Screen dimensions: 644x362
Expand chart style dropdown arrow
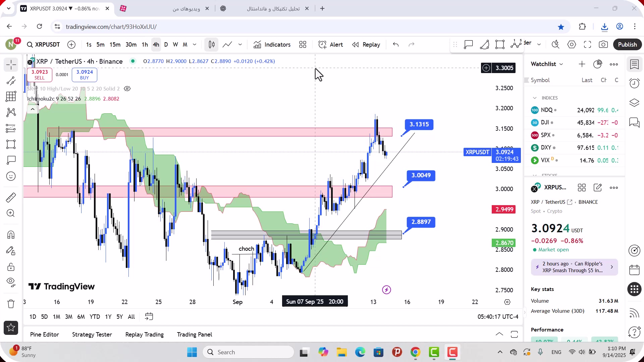pos(240,45)
